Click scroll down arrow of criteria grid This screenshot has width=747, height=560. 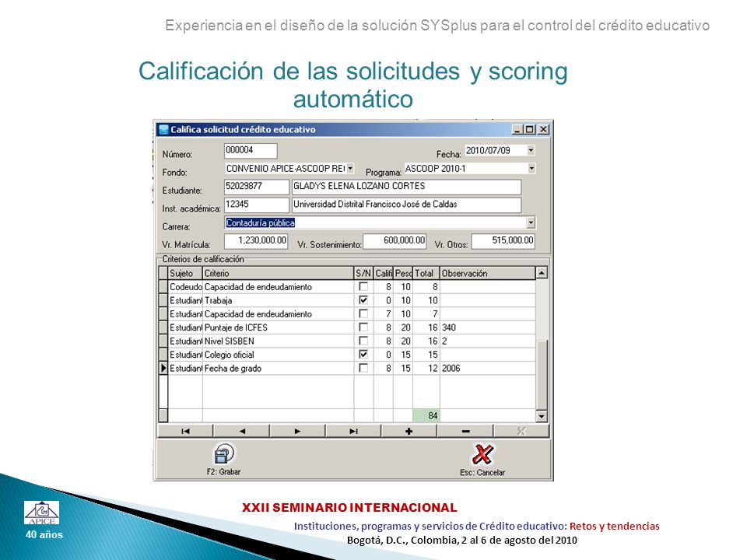click(x=542, y=416)
